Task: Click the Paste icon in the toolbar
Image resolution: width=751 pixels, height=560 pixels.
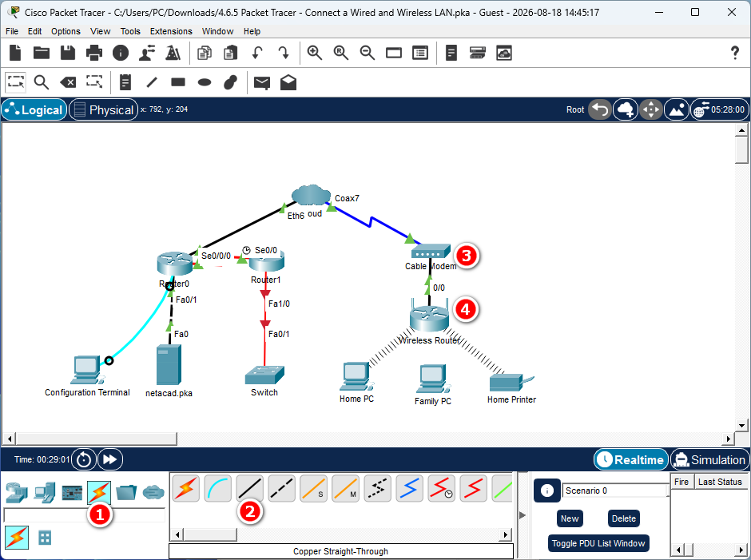Action: click(231, 53)
